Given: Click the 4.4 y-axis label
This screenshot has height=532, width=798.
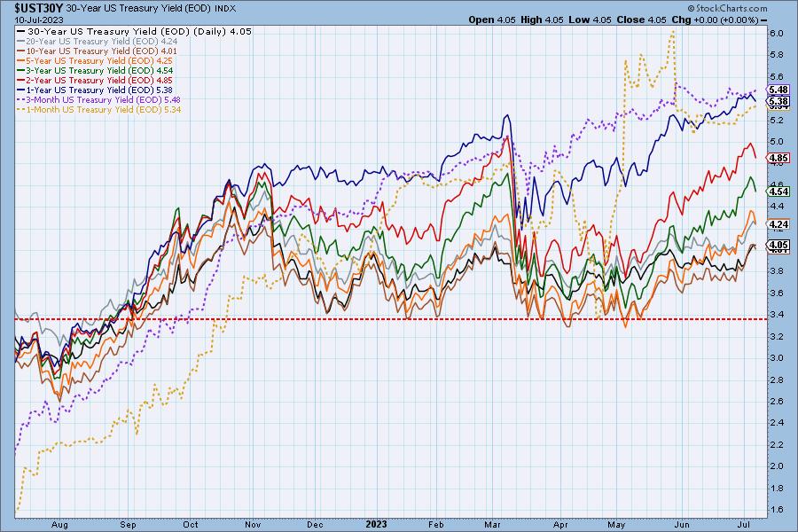Looking at the screenshot, I should tap(777, 207).
